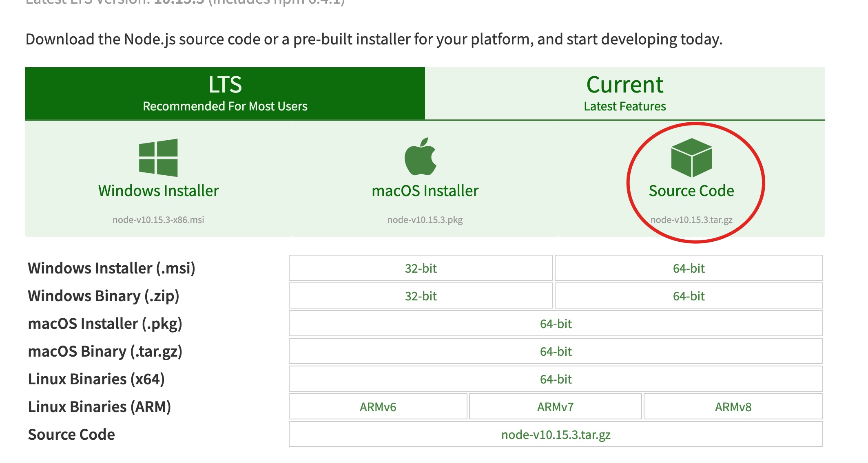Viewport: 868px width, 463px height.
Task: Download Windows Binary (.zip) 64-bit
Action: [x=689, y=296]
